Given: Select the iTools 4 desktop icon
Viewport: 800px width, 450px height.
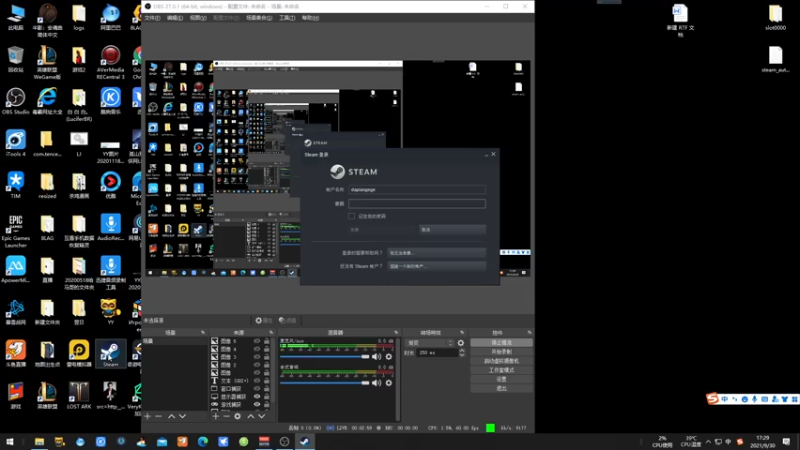Looking at the screenshot, I should tap(15, 143).
